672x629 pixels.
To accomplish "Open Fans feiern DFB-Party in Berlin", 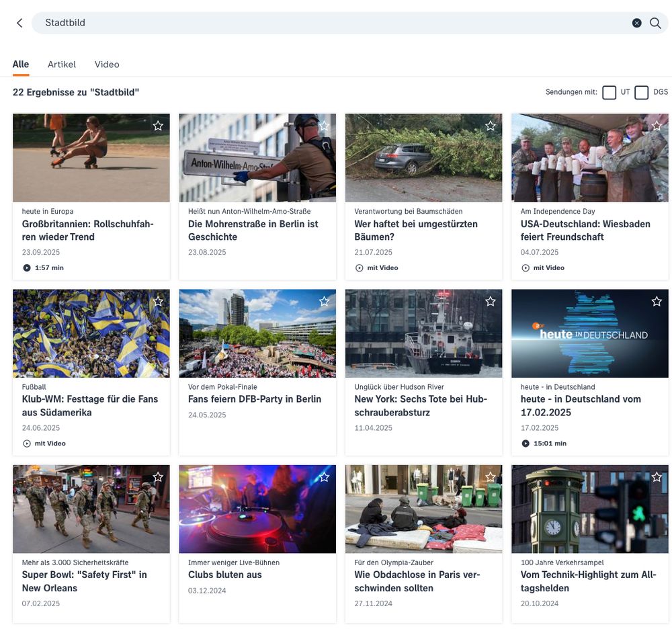I will 255,399.
